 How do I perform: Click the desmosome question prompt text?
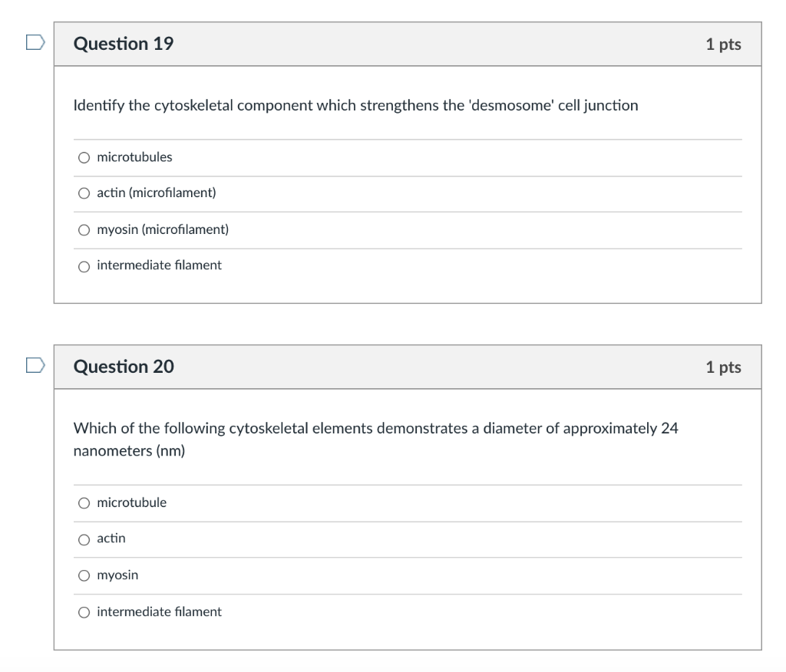coord(355,105)
